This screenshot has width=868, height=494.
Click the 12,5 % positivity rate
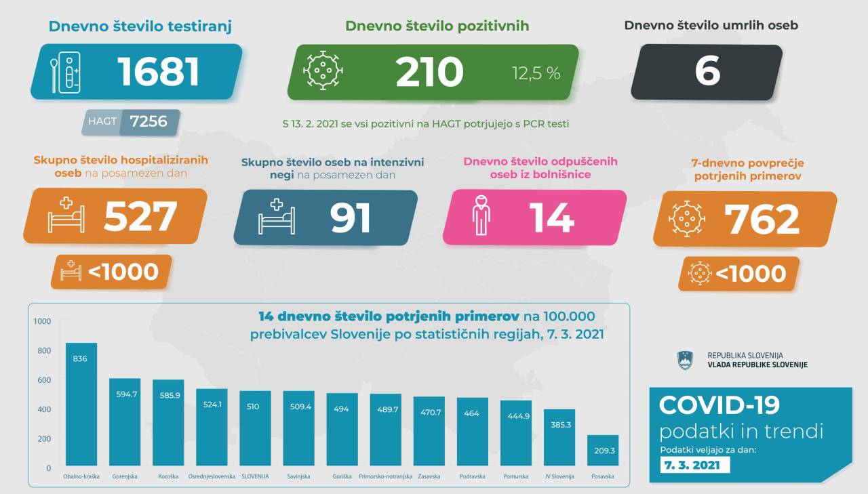536,73
